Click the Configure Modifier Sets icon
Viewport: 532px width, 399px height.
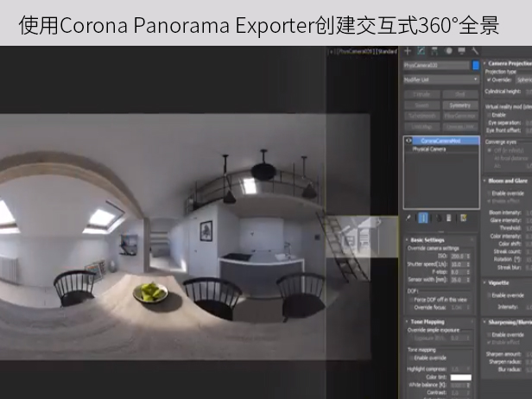click(x=464, y=218)
